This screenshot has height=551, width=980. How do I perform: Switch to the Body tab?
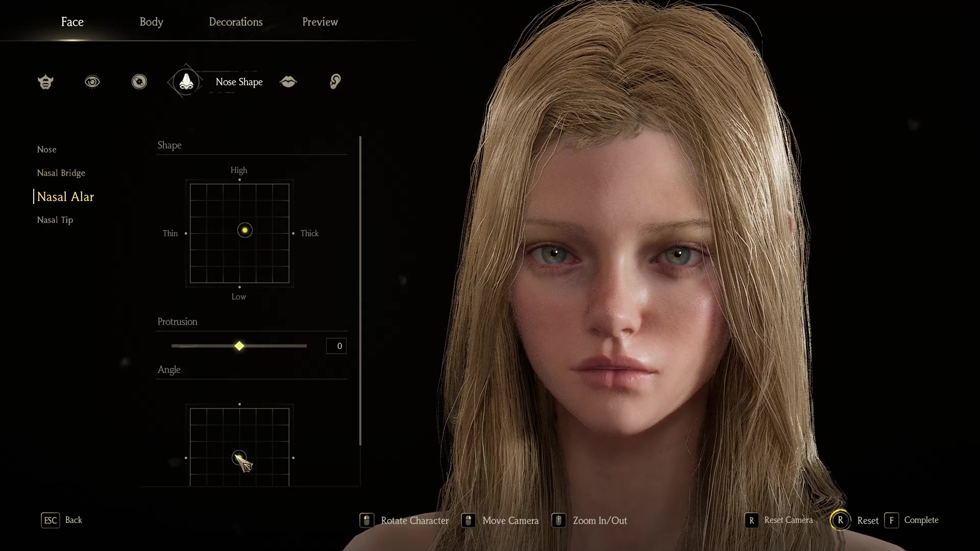(151, 22)
